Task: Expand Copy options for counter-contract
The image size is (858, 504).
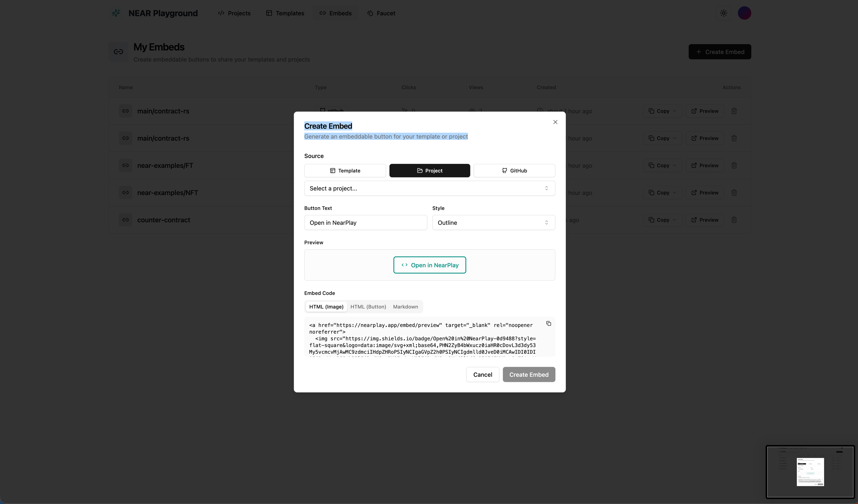Action: (662, 220)
